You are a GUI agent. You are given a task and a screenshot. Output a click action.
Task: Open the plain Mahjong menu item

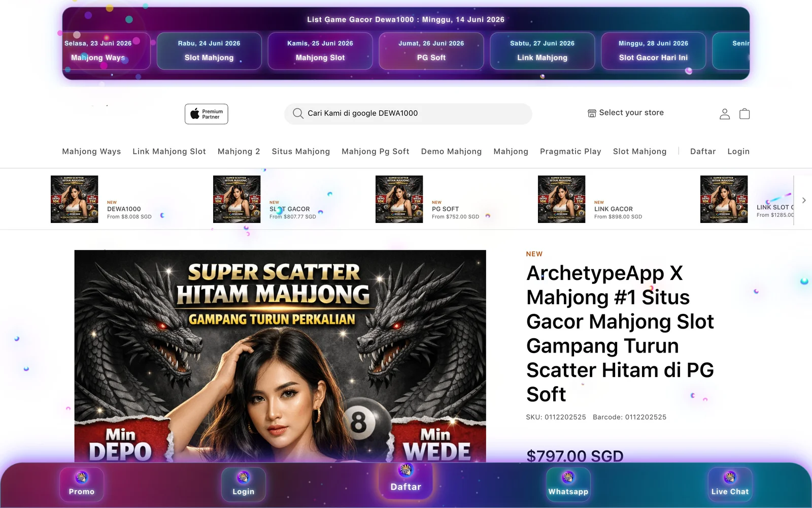(x=511, y=151)
